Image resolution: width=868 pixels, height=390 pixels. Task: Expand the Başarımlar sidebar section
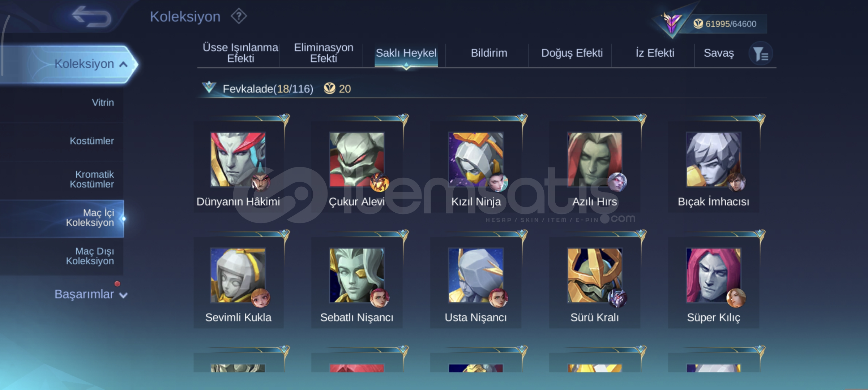[x=90, y=294]
